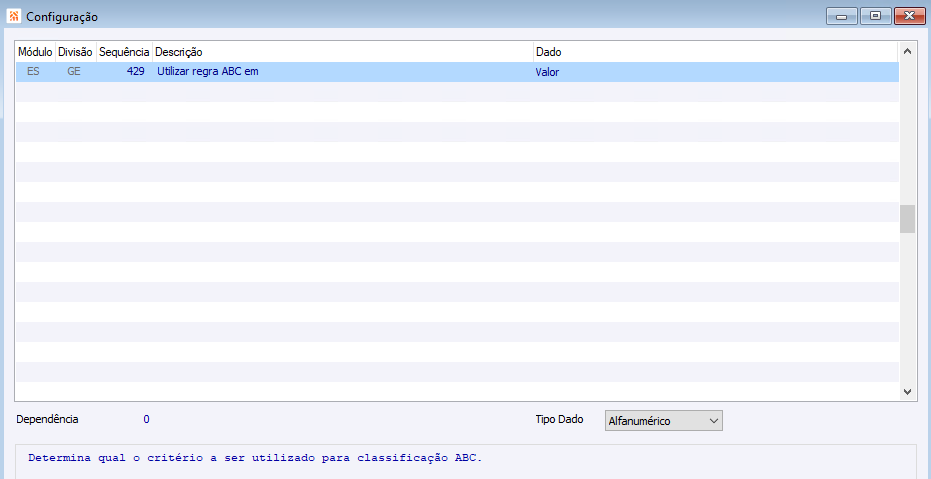The height and width of the screenshot is (479, 931).
Task: Maximize the Configuração window
Action: point(875,16)
